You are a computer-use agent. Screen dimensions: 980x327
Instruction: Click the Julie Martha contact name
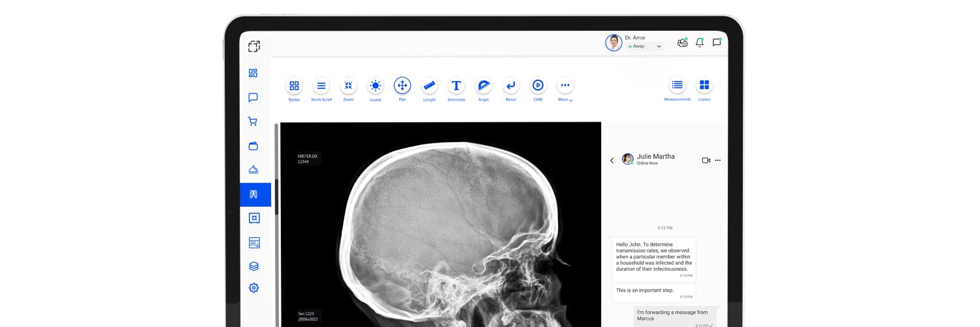[x=656, y=156]
